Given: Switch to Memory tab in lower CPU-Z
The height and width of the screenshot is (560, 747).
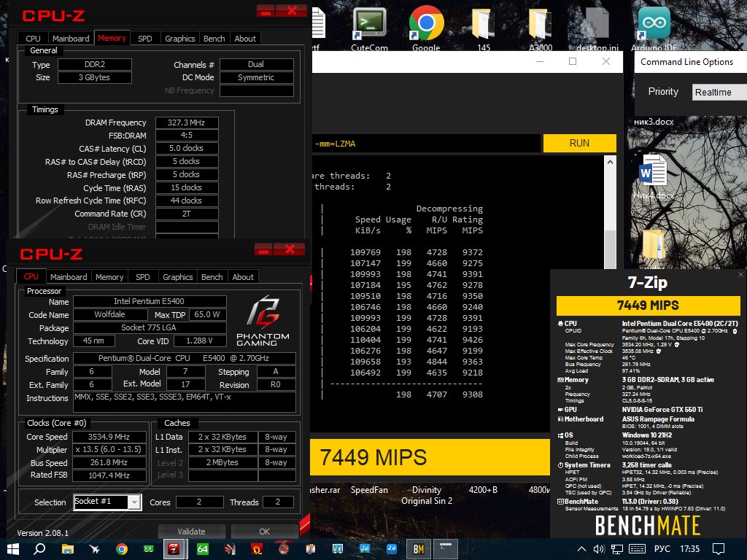Looking at the screenshot, I should 109,276.
